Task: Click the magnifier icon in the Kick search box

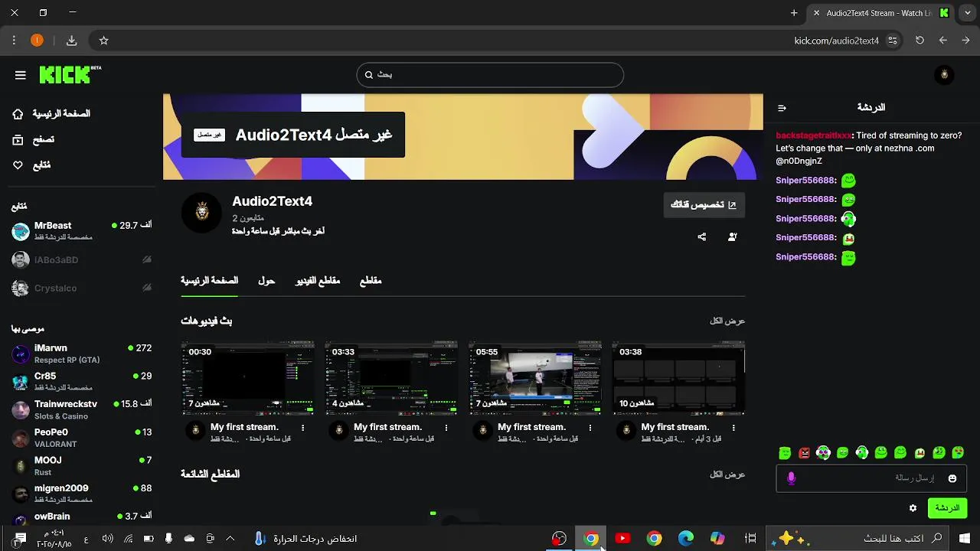Action: [369, 75]
